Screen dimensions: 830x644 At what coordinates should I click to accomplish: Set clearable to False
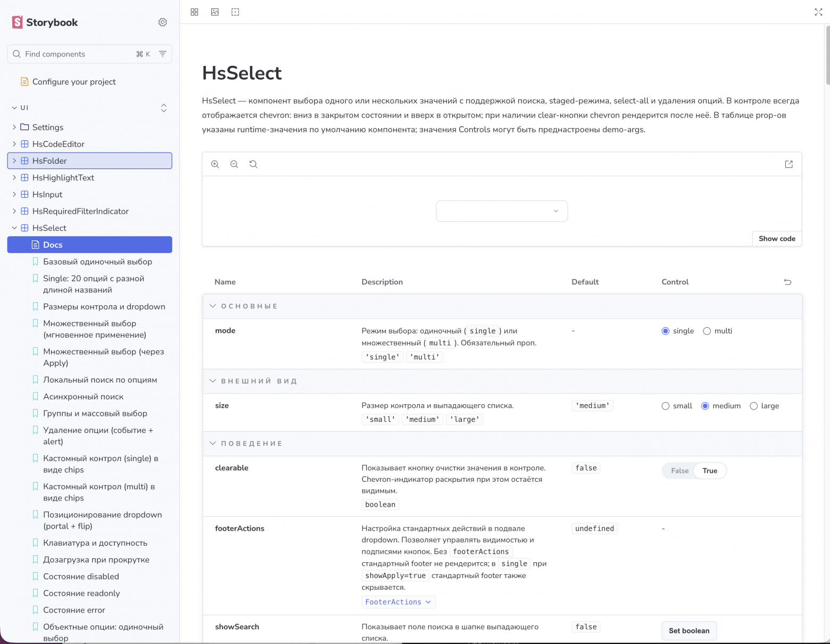pos(679,471)
